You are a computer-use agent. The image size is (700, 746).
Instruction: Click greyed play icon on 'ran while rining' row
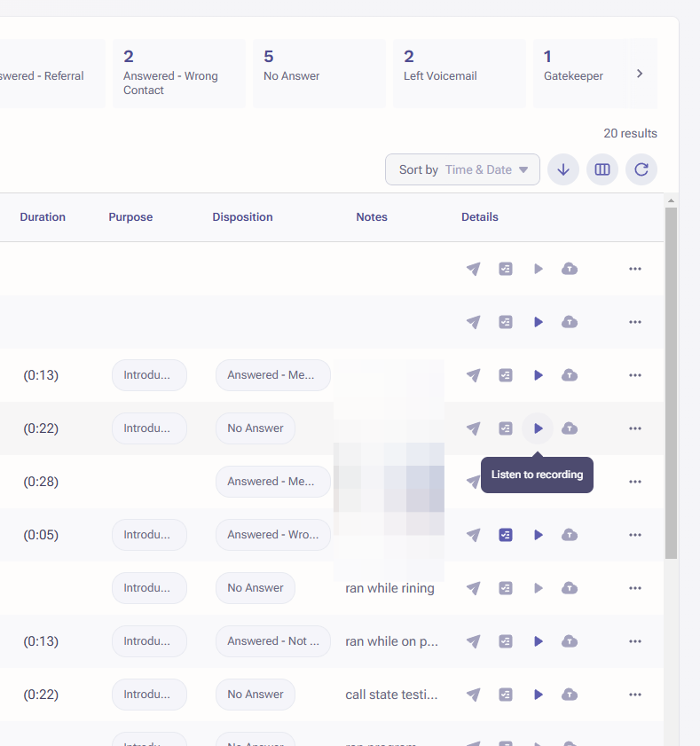[x=539, y=588]
